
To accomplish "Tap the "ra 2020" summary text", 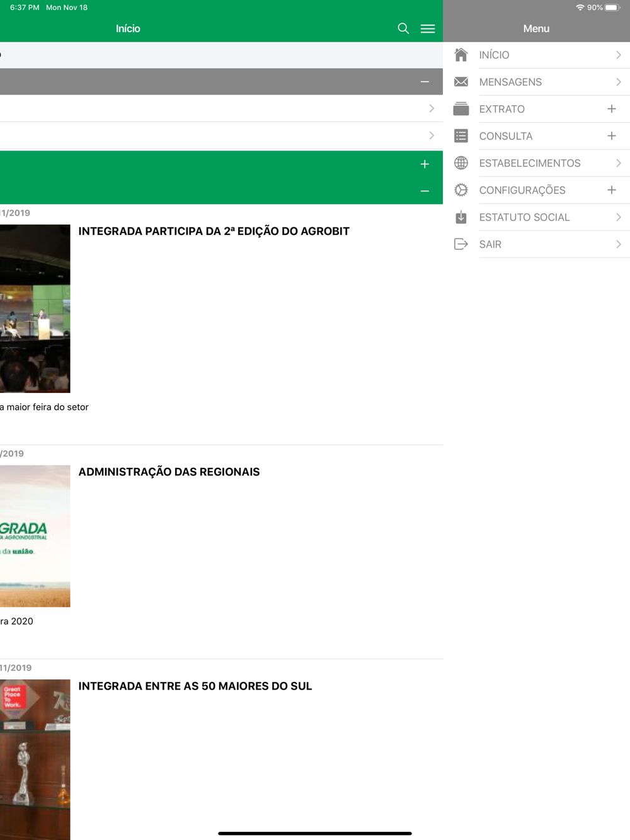I will click(17, 621).
